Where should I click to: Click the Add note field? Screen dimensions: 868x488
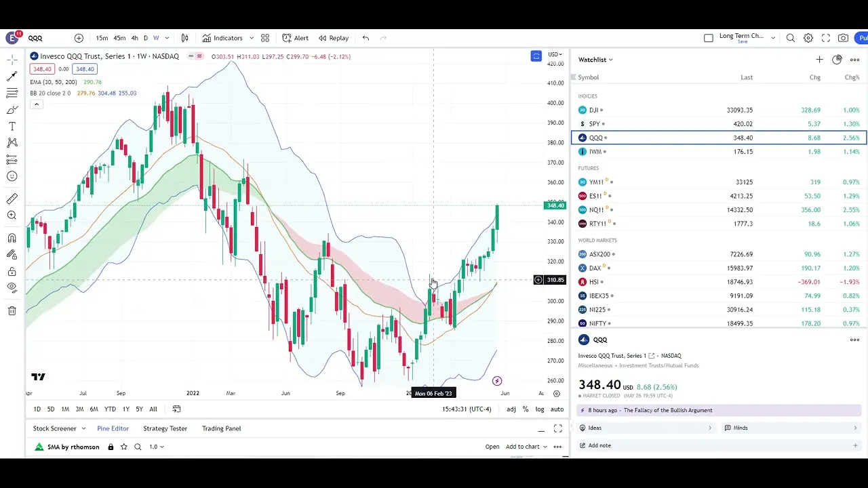point(719,445)
